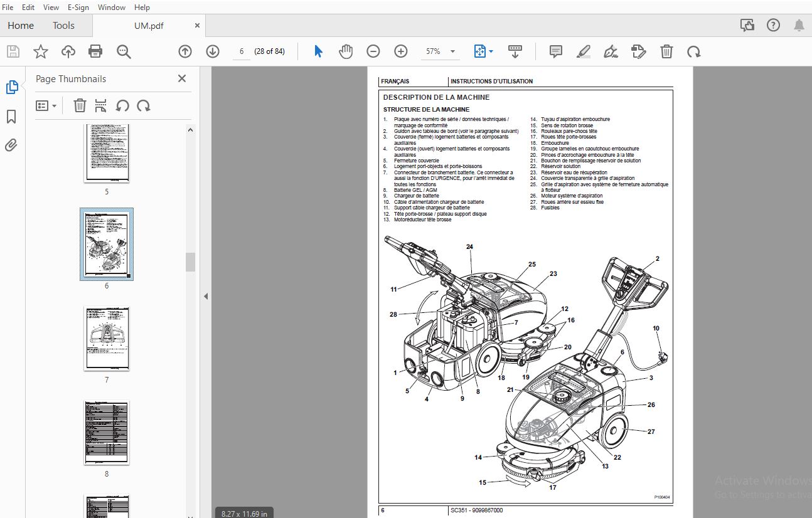Open the Help question mark icon
812x518 pixels.
click(x=773, y=25)
